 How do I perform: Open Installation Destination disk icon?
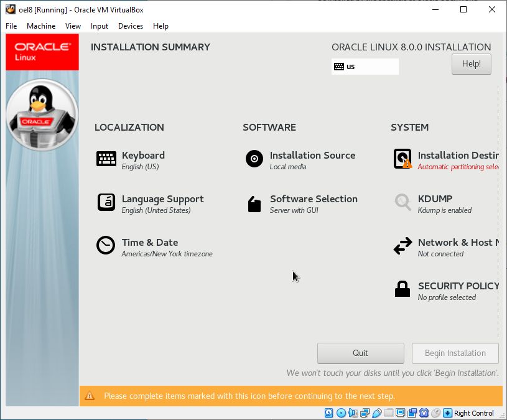(402, 159)
